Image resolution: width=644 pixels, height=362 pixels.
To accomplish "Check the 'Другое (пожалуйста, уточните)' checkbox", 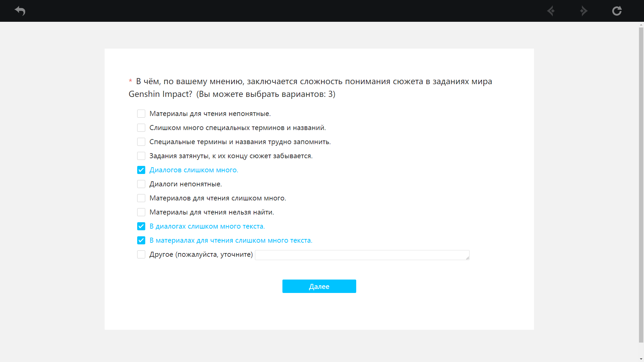I will pos(141,254).
